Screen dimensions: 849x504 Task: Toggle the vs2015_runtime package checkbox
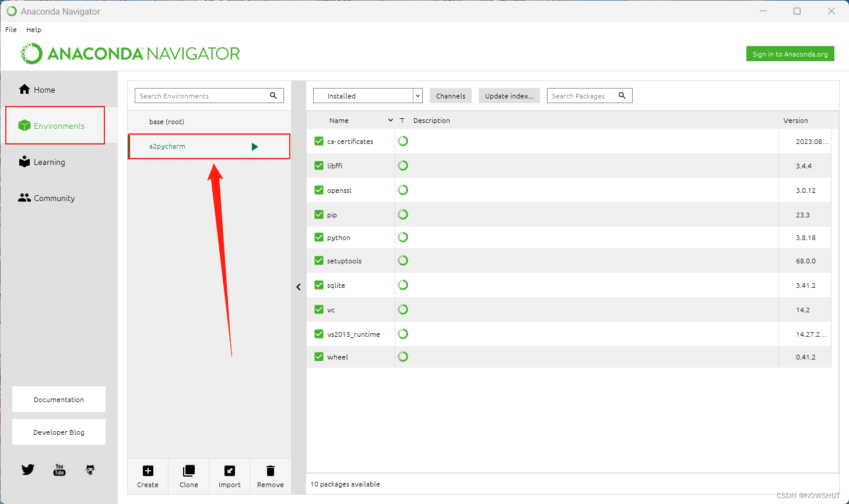tap(319, 334)
